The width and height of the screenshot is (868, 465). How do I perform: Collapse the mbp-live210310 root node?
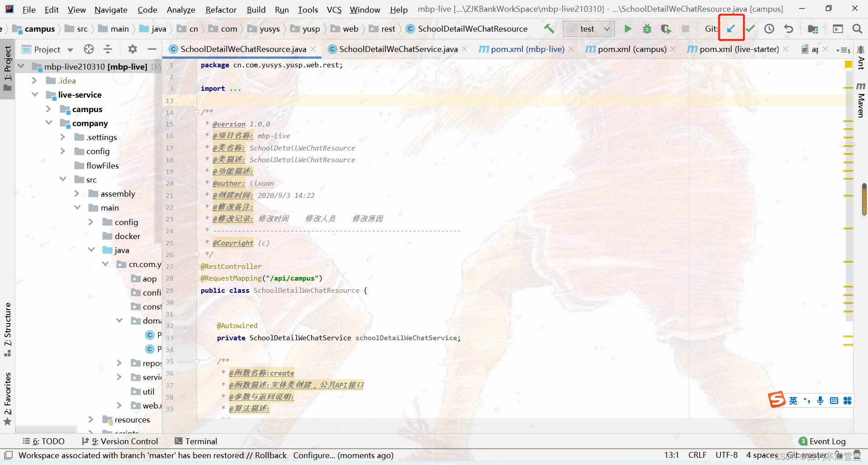click(x=21, y=66)
